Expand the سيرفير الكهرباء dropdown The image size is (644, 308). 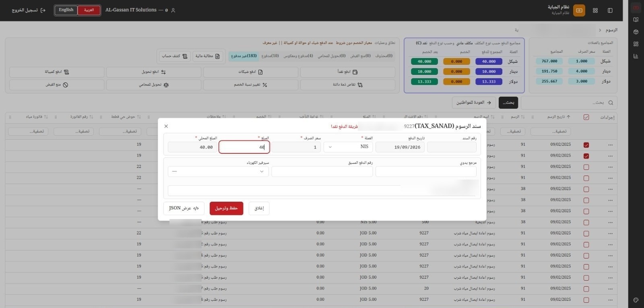point(218,172)
